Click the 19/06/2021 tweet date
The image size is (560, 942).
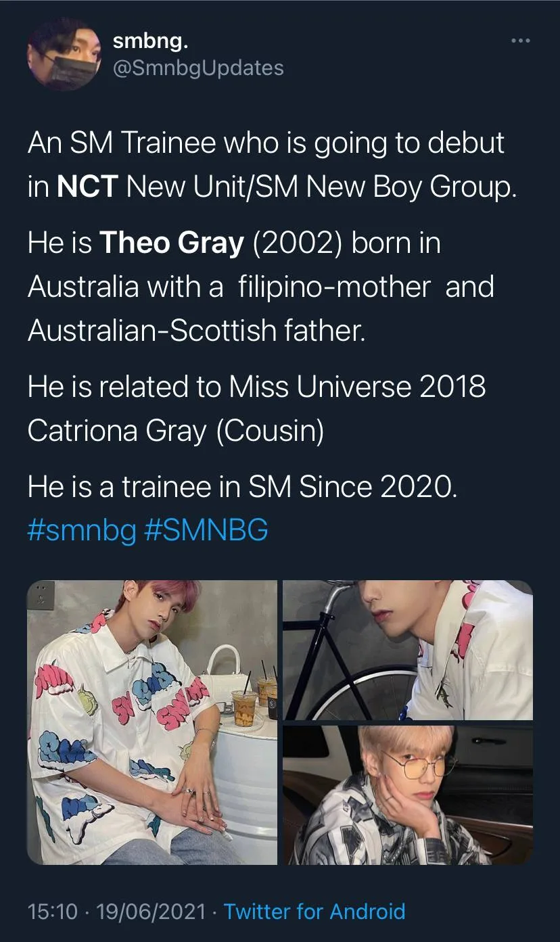coord(151,912)
